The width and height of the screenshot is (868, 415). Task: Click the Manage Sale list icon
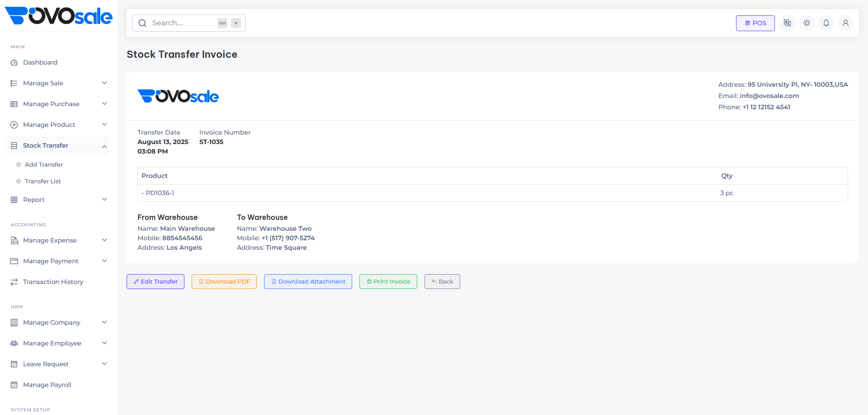[14, 84]
